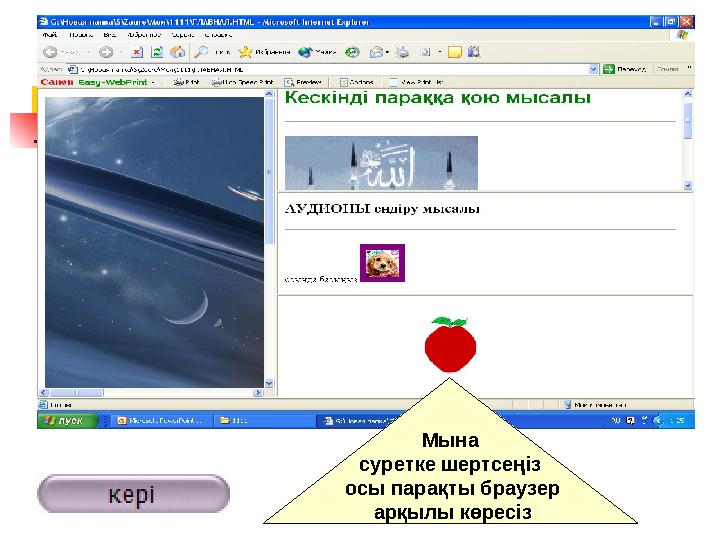This screenshot has height=540, width=720.
Task: Click top-right frame scroll up arrow
Action: (687, 94)
